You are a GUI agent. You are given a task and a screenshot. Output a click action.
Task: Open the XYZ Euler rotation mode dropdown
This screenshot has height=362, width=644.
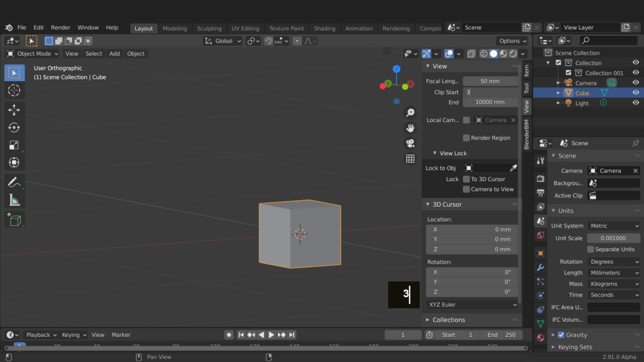click(472, 305)
